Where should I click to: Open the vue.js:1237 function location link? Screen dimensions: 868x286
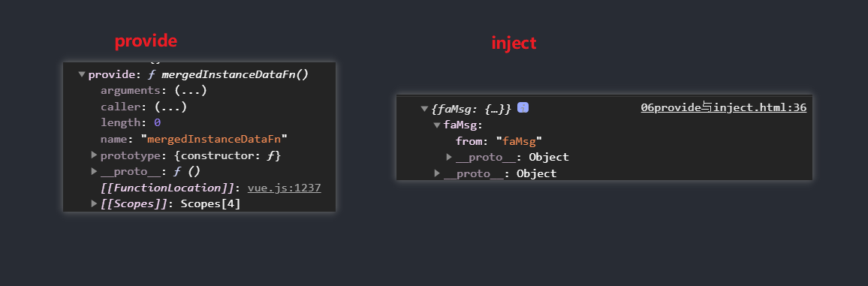click(284, 188)
